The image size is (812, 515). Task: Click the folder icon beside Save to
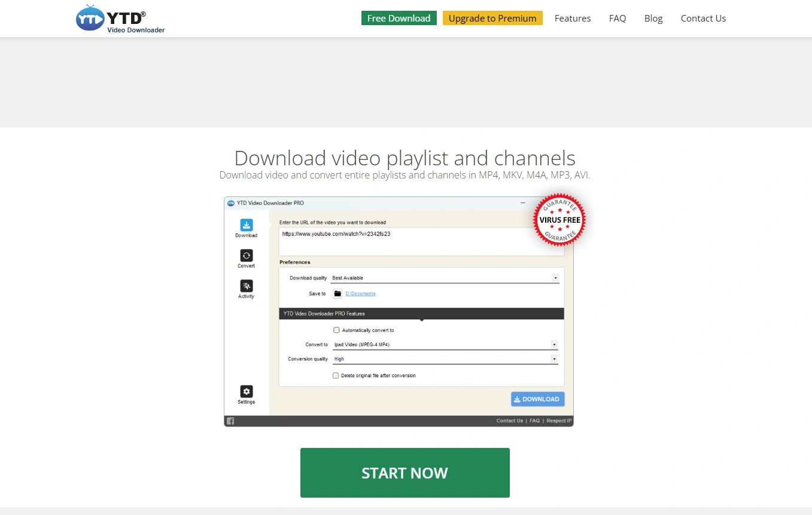[x=337, y=293]
